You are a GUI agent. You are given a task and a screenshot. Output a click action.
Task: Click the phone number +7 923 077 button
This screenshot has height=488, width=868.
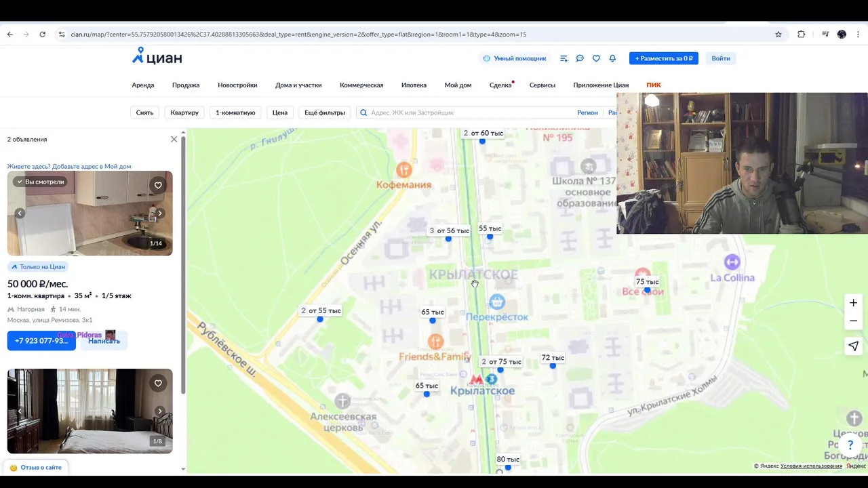coord(41,340)
